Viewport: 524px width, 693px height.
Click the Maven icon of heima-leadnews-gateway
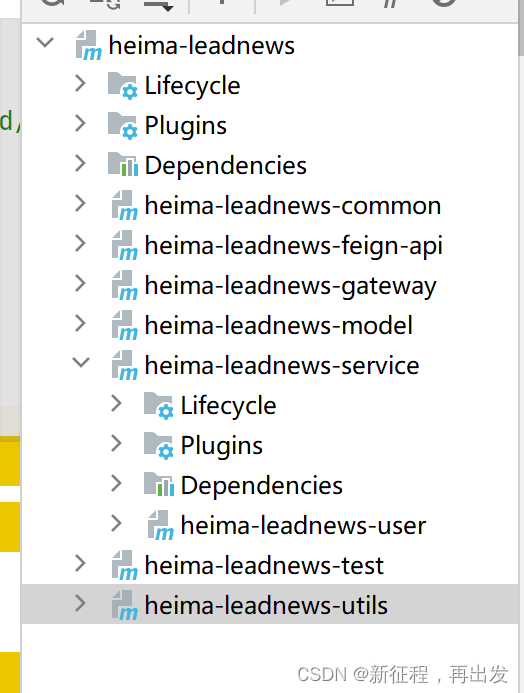tap(125, 286)
